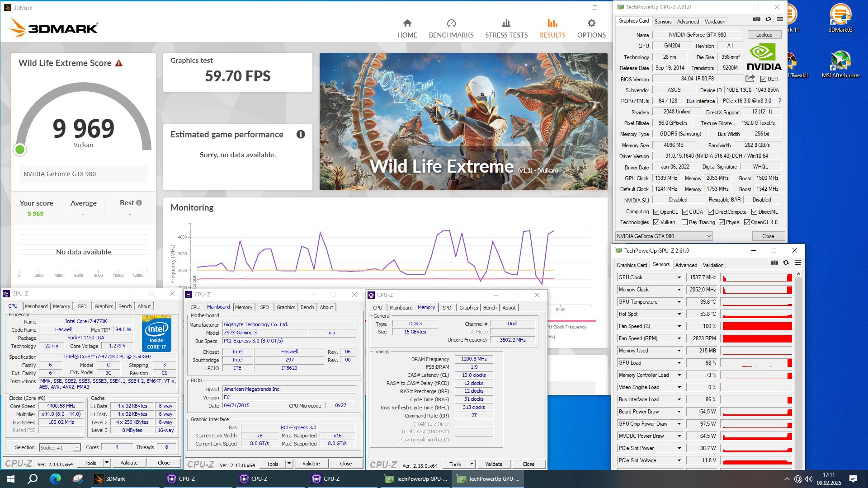Open MSI Afterburner desktop shortcut
Viewport: 868px width, 488px height.
[x=840, y=64]
